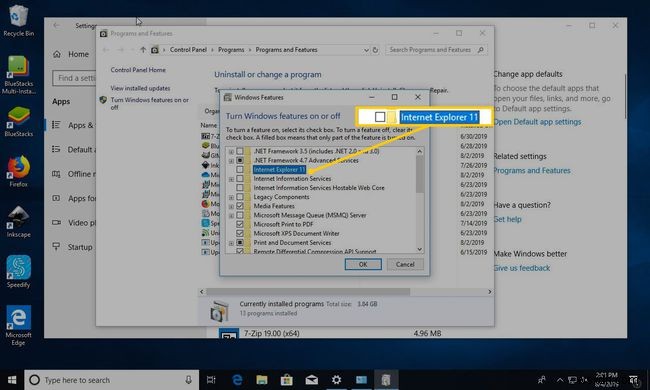Click the Give us feedback link
This screenshot has width=650, height=390.
(521, 268)
